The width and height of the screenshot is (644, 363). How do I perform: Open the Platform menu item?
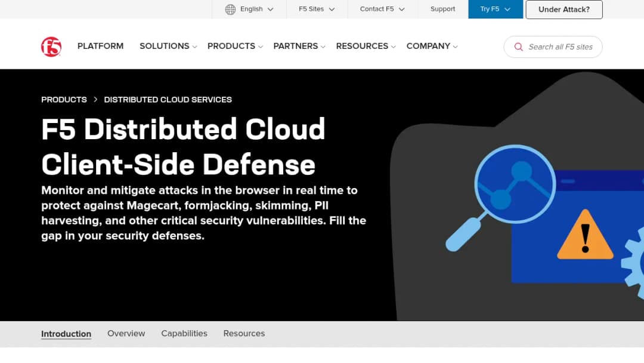100,46
